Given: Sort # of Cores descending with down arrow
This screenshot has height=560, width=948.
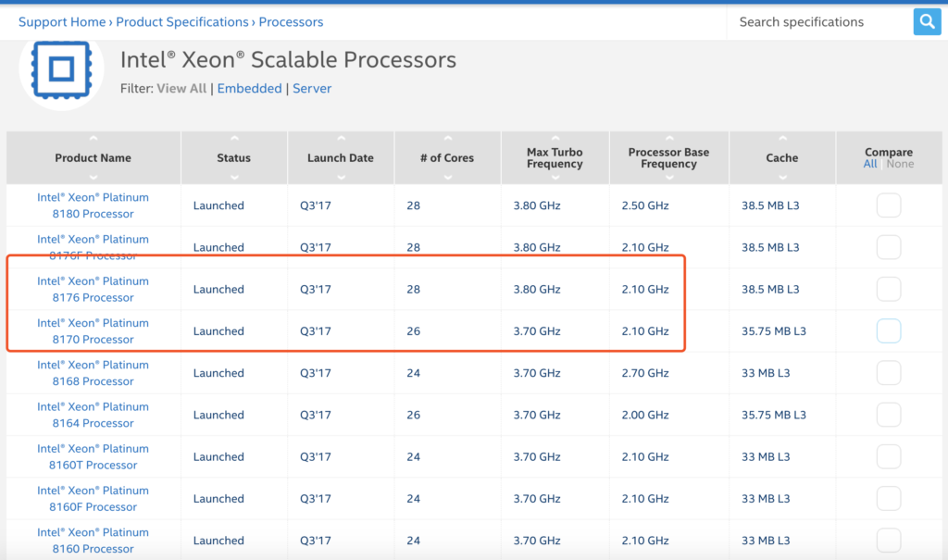Looking at the screenshot, I should point(448,177).
